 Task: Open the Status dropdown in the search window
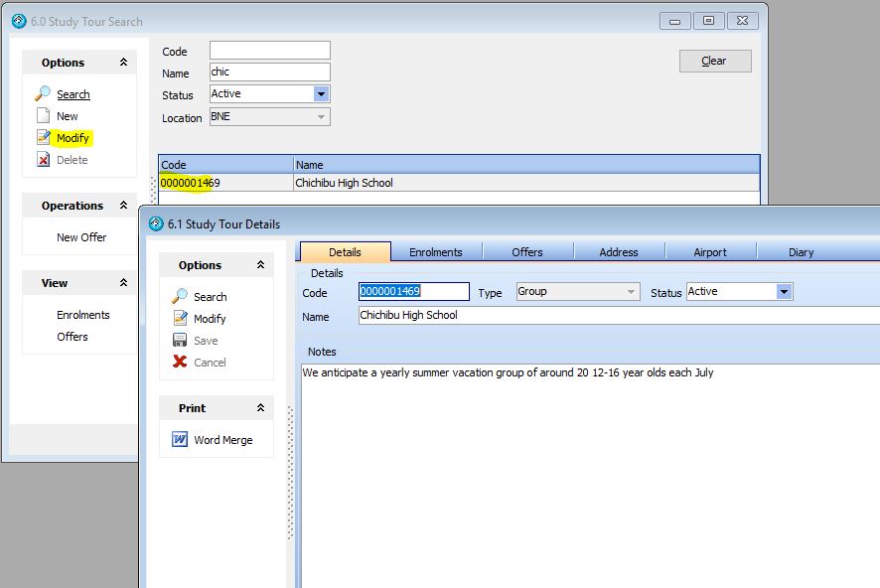pyautogui.click(x=321, y=94)
